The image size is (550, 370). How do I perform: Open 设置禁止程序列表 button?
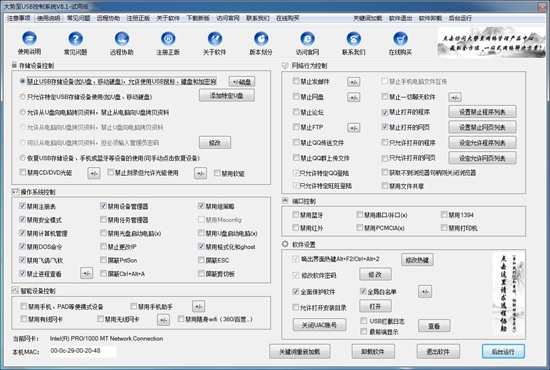coord(482,112)
